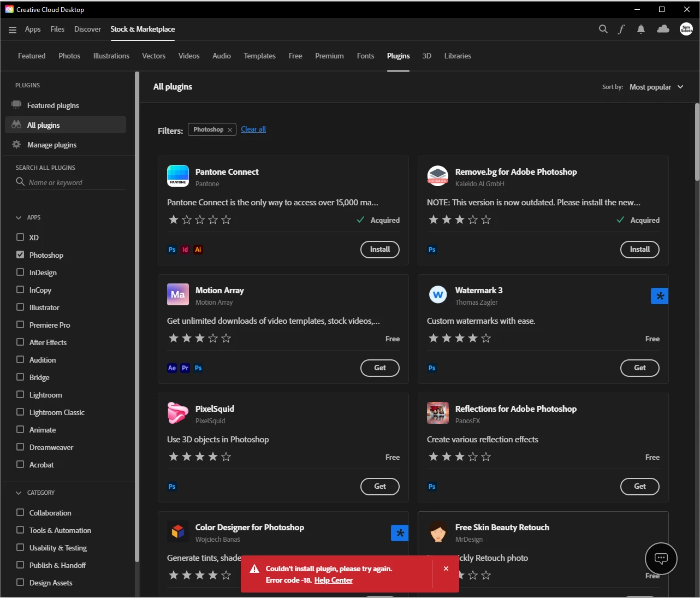700x598 pixels.
Task: Click the Clear all filters link
Action: point(253,129)
